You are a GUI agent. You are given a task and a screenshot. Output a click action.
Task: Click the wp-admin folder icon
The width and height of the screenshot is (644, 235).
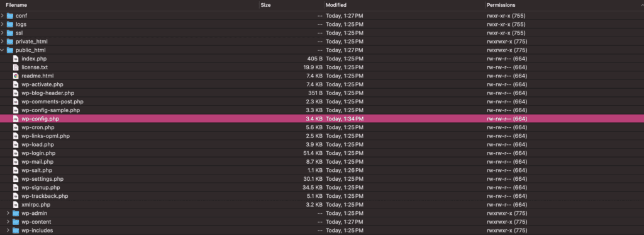[x=16, y=213]
